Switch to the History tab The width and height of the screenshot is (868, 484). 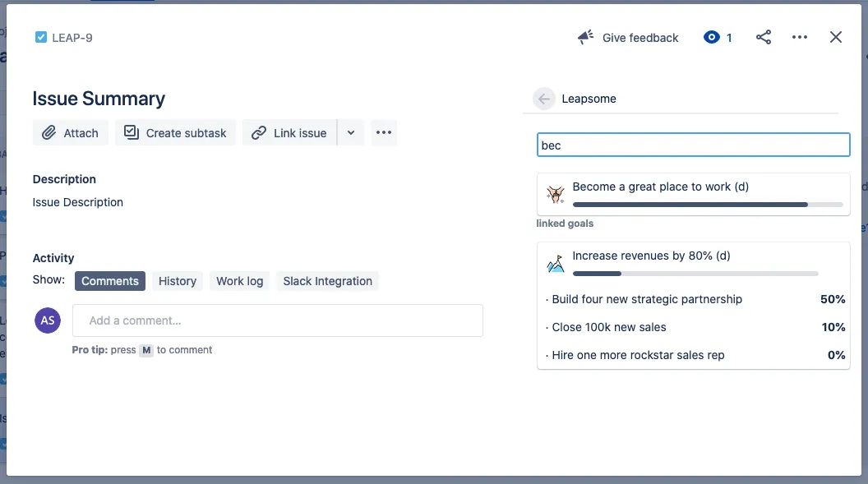click(x=178, y=281)
